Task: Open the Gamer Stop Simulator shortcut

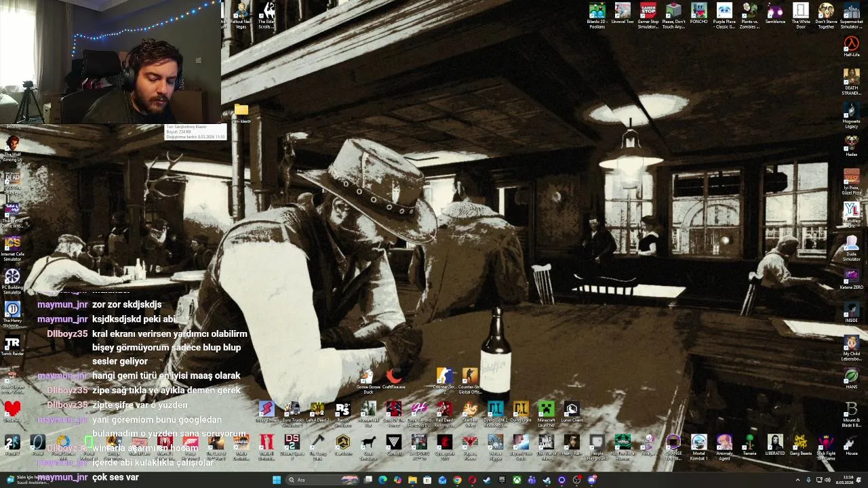Action: tap(648, 15)
